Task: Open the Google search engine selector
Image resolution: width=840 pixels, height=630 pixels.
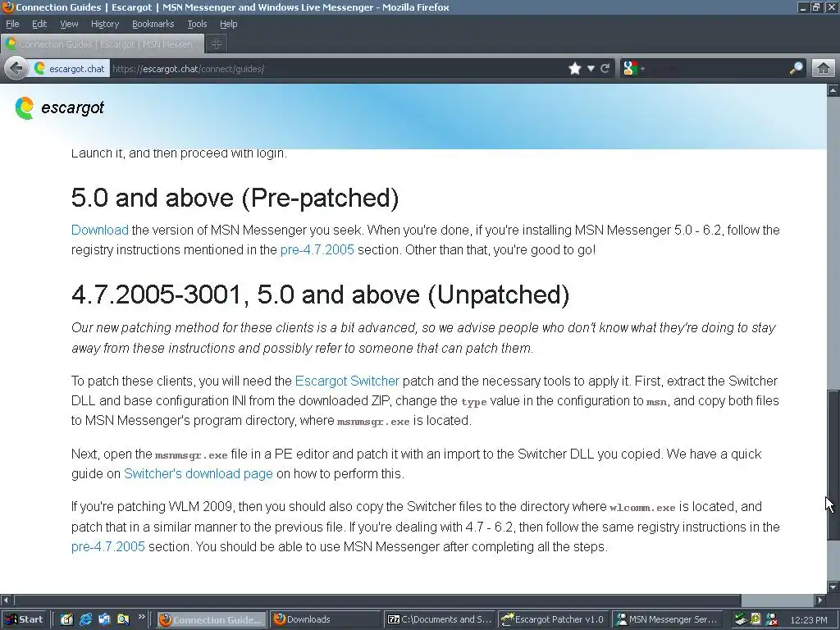Action: pos(633,69)
